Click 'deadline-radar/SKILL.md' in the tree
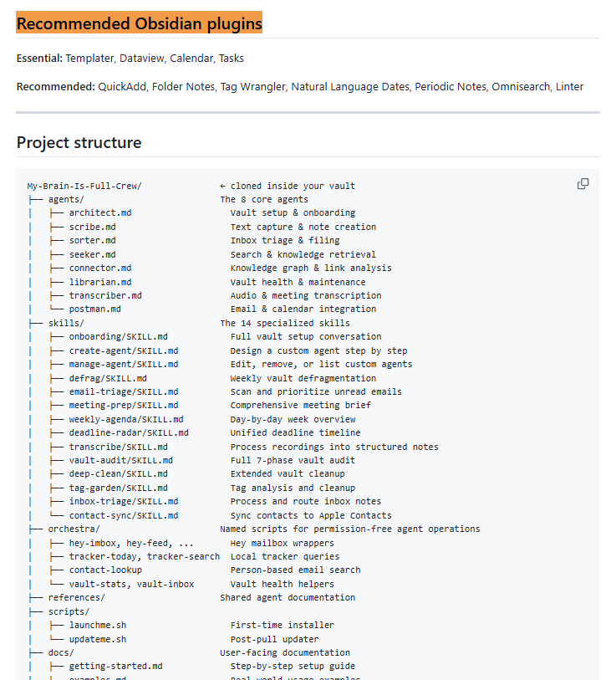The height and width of the screenshot is (680, 616). point(129,432)
